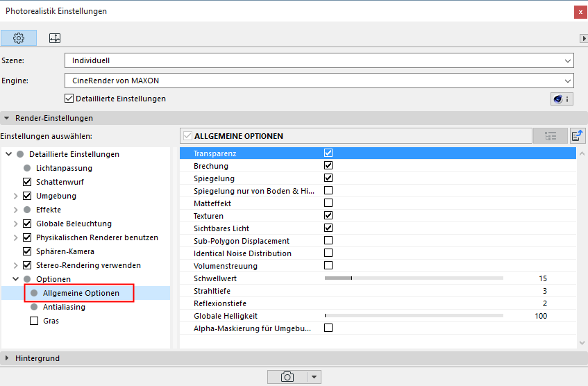Image resolution: width=588 pixels, height=386 pixels.
Task: Click the options list scroll up arrow
Action: click(582, 153)
